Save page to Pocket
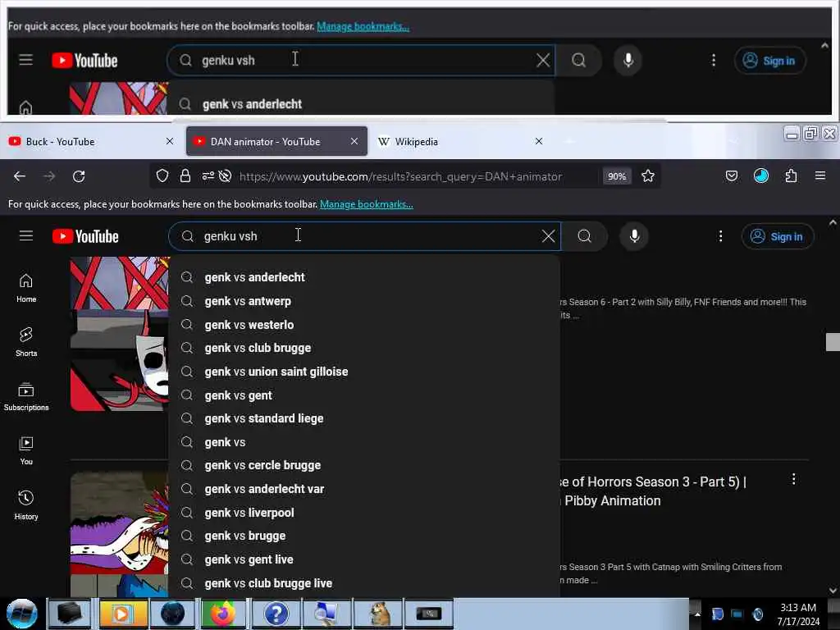Viewport: 840px width, 630px height. (731, 176)
